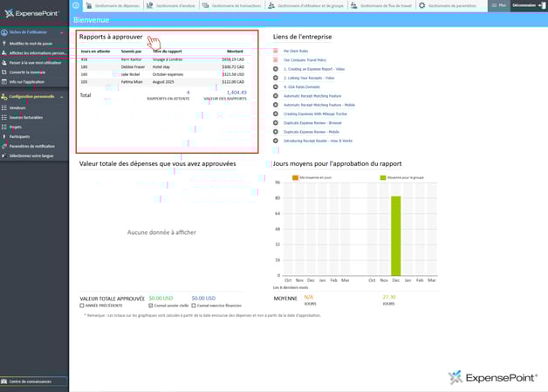
Task: Open Sources facturables in the sidebar
Action: 26,118
